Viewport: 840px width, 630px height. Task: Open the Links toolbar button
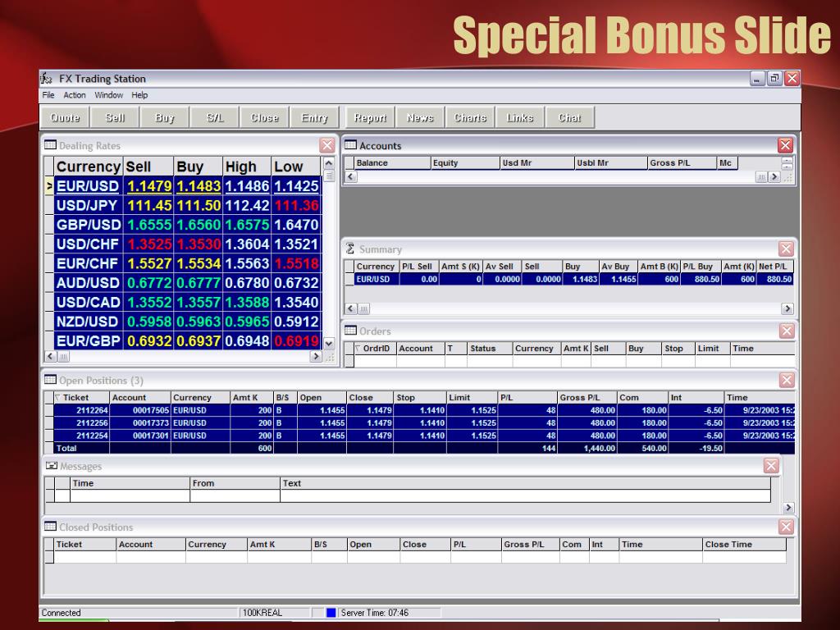pyautogui.click(x=519, y=117)
